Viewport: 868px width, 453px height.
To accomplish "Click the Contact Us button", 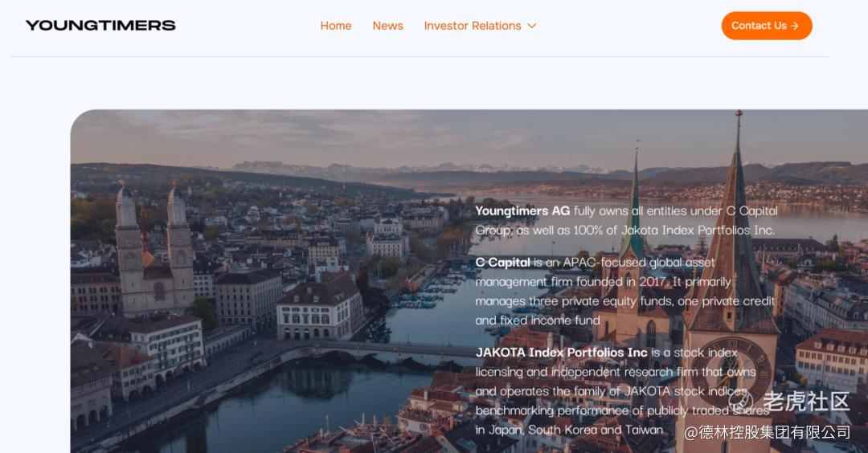I will pos(767,26).
